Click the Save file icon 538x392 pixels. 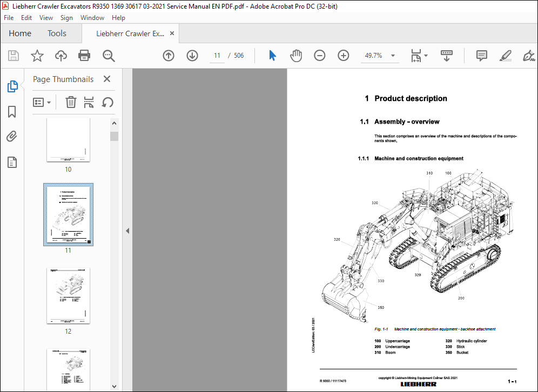tap(14, 56)
